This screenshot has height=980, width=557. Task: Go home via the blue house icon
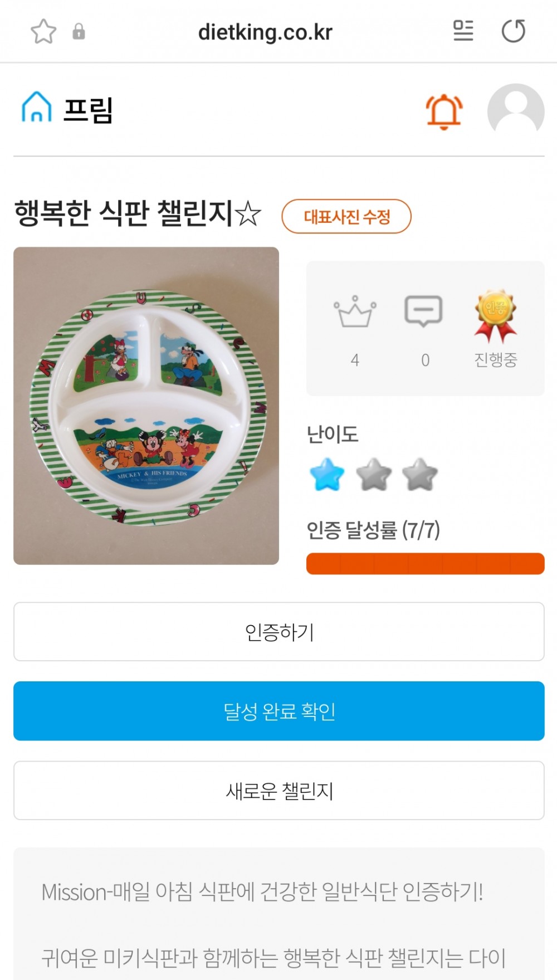(x=37, y=107)
